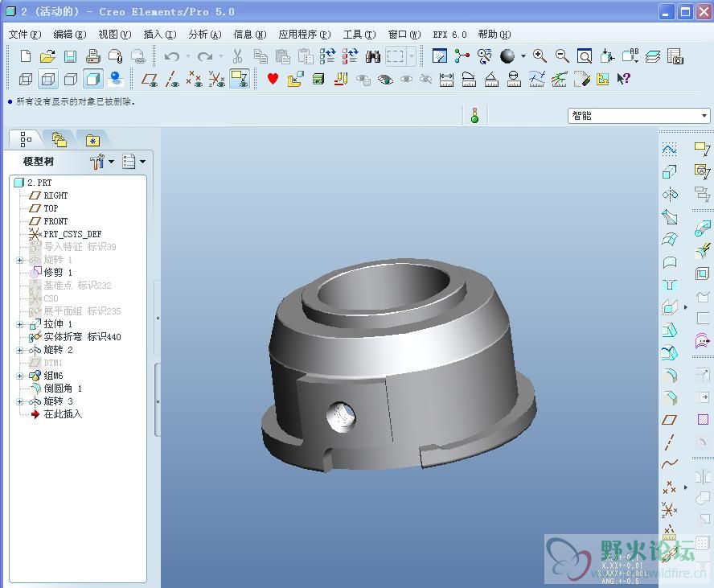Screen dimensions: 714x588
Task: Toggle datum planes display
Action: tap(150, 80)
